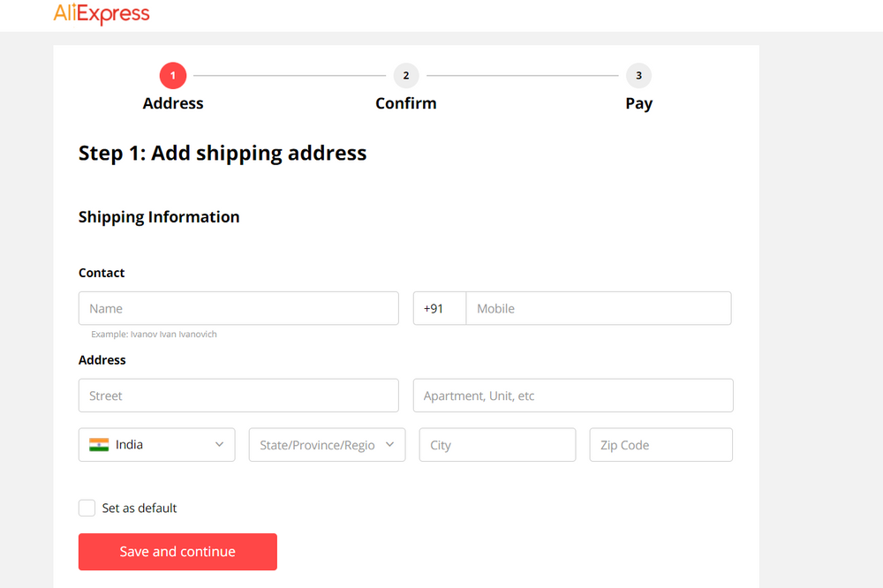883x588 pixels.
Task: Click the State/Province/Region dropdown arrow
Action: tap(390, 444)
